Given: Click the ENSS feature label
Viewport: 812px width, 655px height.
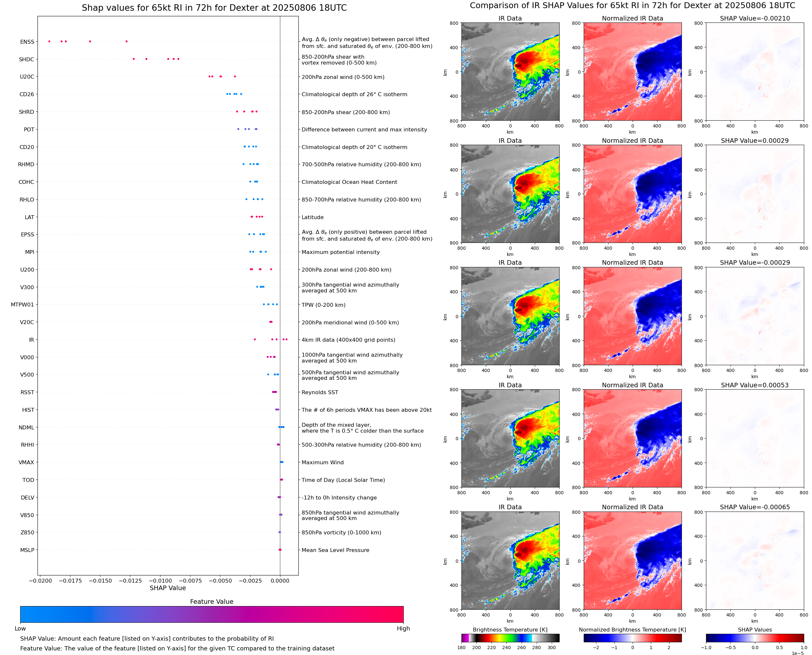Looking at the screenshot, I should tap(27, 42).
